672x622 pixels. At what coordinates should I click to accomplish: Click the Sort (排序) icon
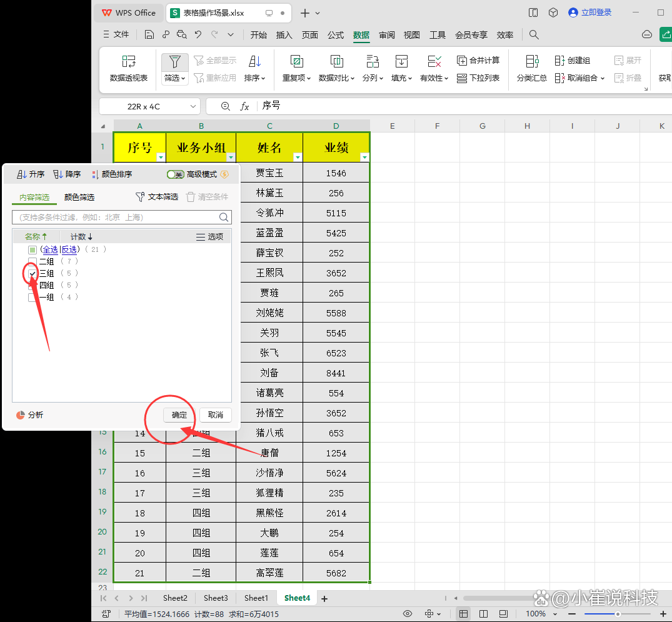point(254,62)
